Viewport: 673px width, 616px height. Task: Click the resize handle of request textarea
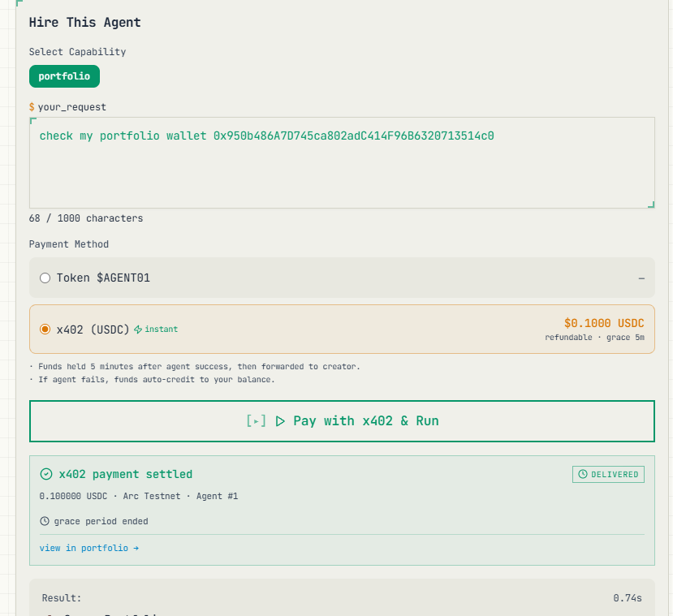[x=651, y=205]
